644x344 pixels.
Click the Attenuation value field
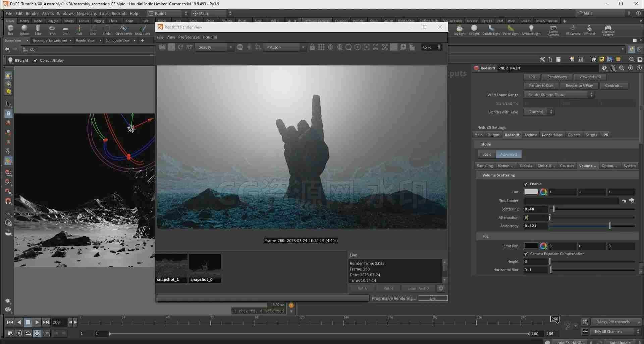point(535,217)
